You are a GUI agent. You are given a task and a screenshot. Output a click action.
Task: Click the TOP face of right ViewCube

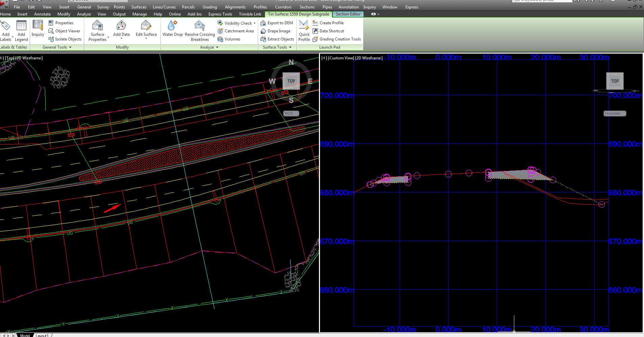(615, 81)
